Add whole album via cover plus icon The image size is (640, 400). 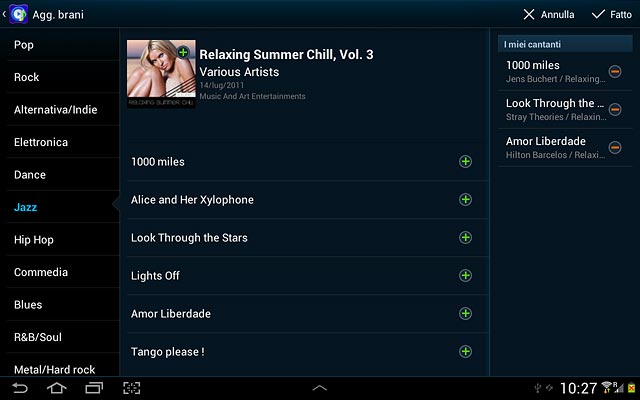(183, 52)
